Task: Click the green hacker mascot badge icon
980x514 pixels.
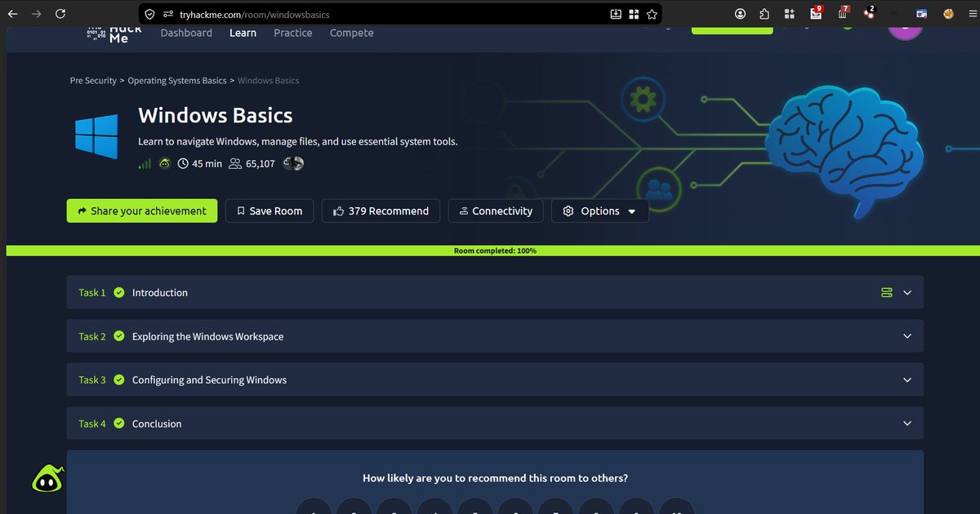Action: click(x=165, y=164)
